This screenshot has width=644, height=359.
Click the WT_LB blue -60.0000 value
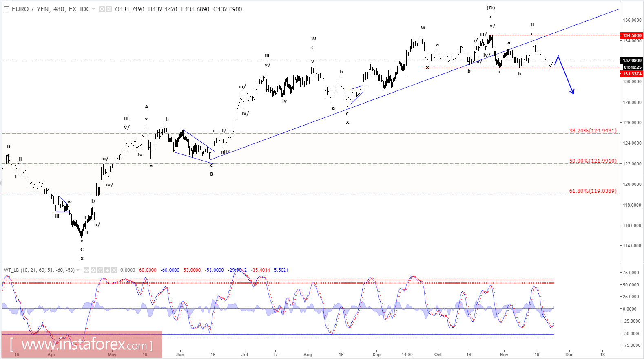(170, 270)
